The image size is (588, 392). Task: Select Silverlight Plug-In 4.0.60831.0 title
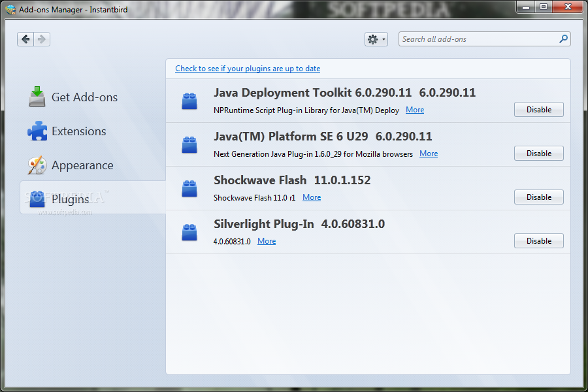pyautogui.click(x=299, y=224)
